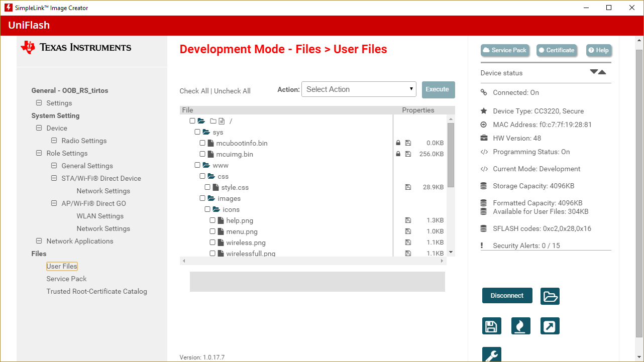The height and width of the screenshot is (362, 644).
Task: Collapse the Network Applications node
Action: click(39, 241)
